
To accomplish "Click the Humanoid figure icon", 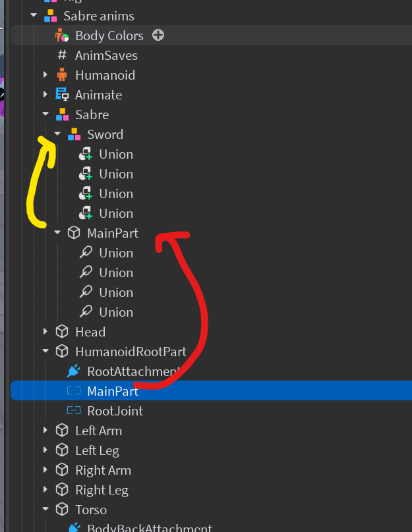I will coord(62,74).
